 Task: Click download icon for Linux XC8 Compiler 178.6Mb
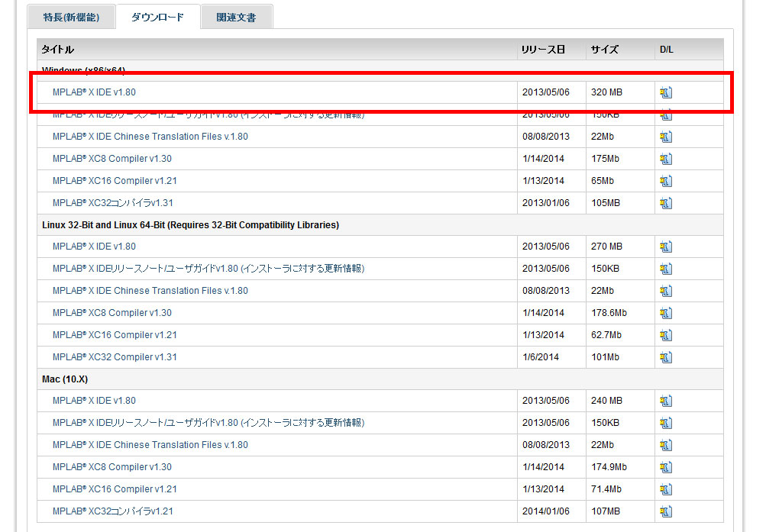tap(666, 313)
